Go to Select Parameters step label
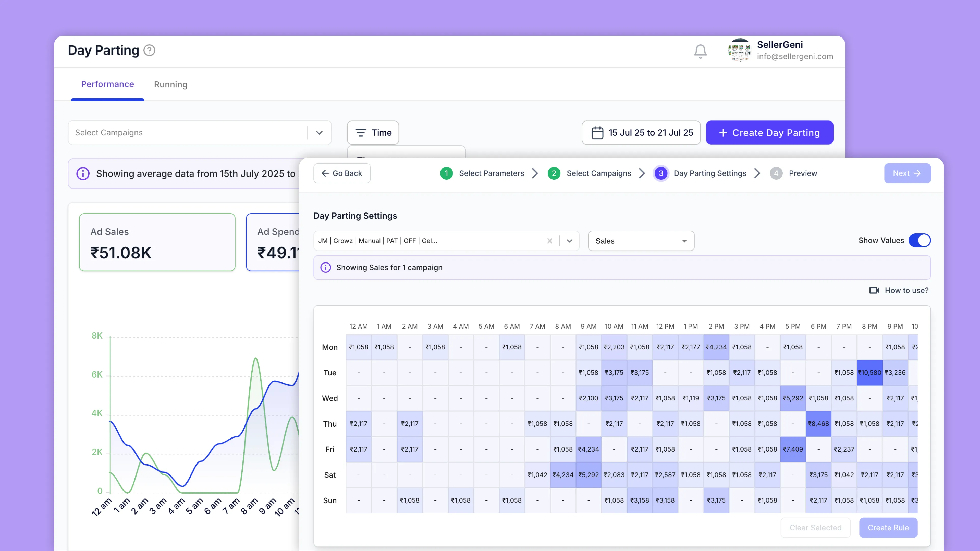 point(491,173)
